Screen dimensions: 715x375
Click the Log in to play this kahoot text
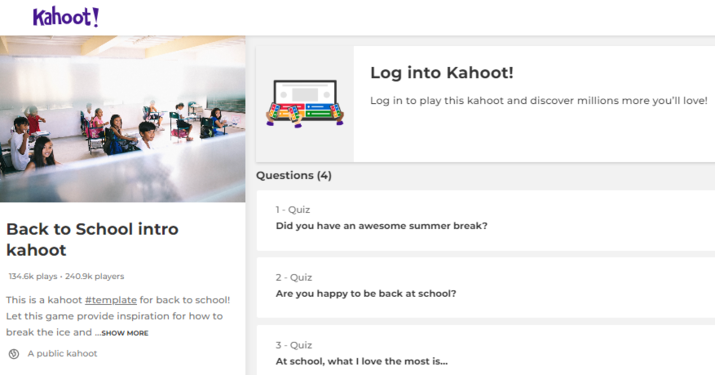point(539,101)
